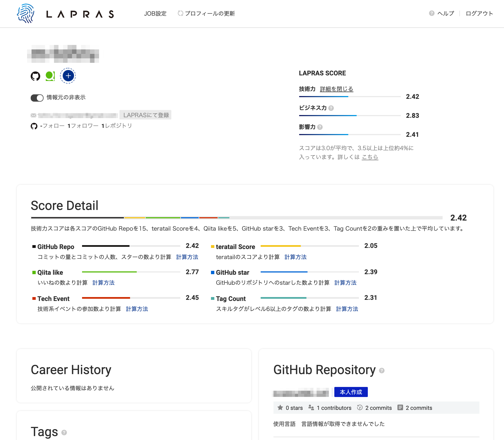Image resolution: width=504 pixels, height=440 pixels.
Task: Open 計算方法 link for GitHub Repo
Action: (187, 257)
